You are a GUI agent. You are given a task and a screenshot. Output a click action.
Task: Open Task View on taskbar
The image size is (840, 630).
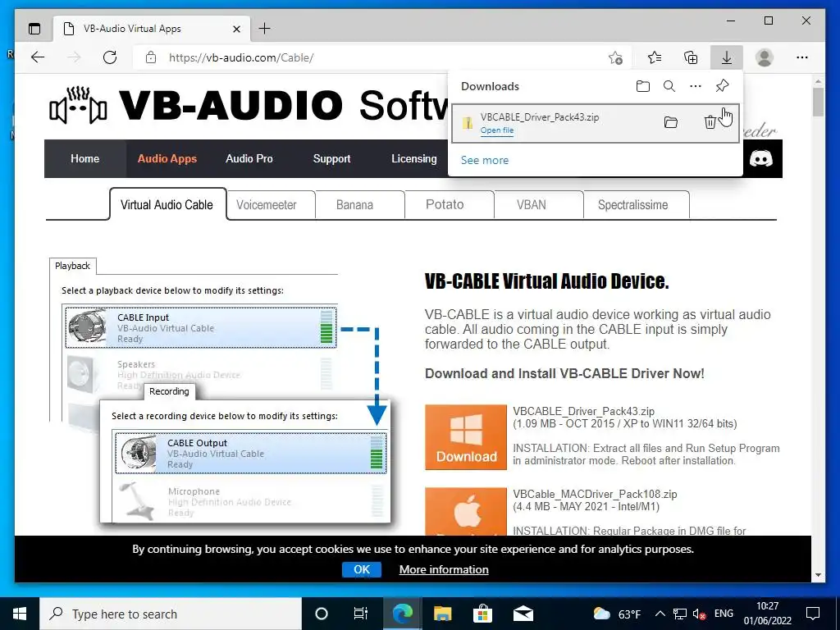click(x=361, y=614)
